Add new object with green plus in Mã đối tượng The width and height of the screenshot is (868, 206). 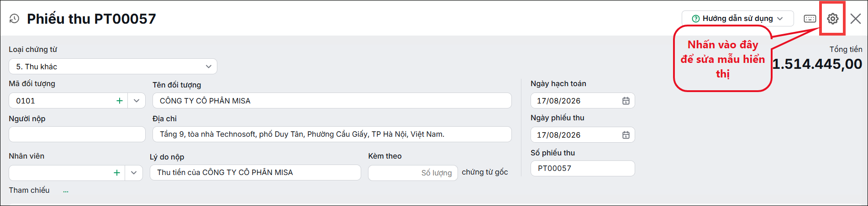pos(120,101)
